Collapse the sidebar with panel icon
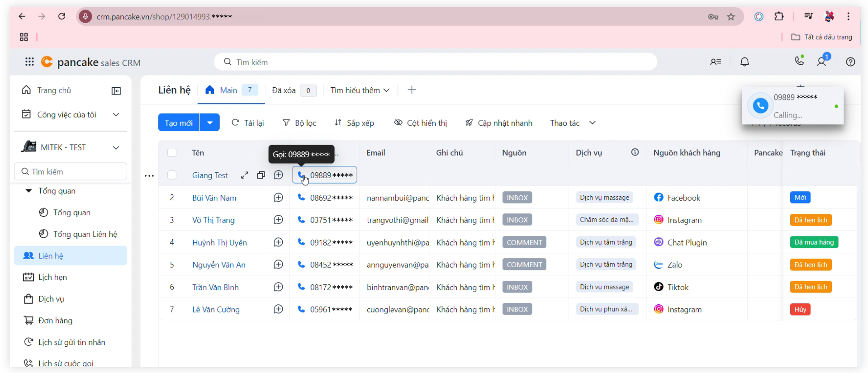 tap(116, 91)
